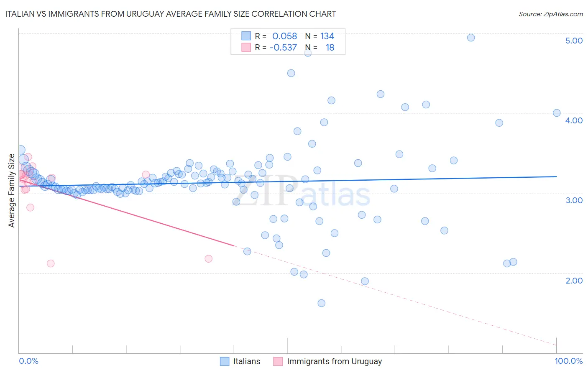Select the pink Uruguay legend swatch at bottom

coord(278,361)
